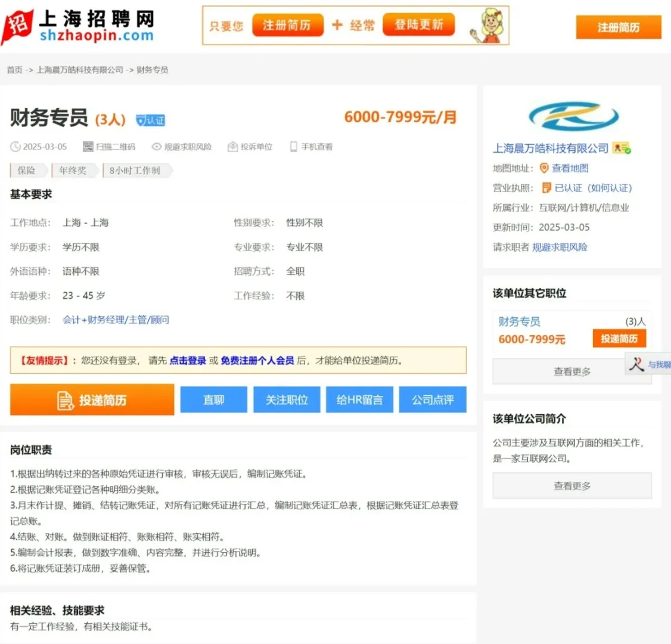This screenshot has width=671, height=644.
Task: Click the 上海招聘网 logo icon
Action: 18,24
